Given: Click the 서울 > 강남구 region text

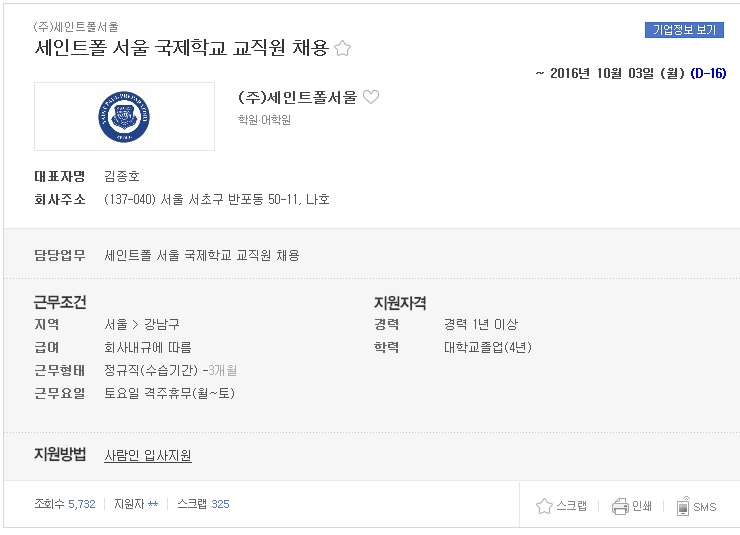Looking at the screenshot, I should pos(142,325).
